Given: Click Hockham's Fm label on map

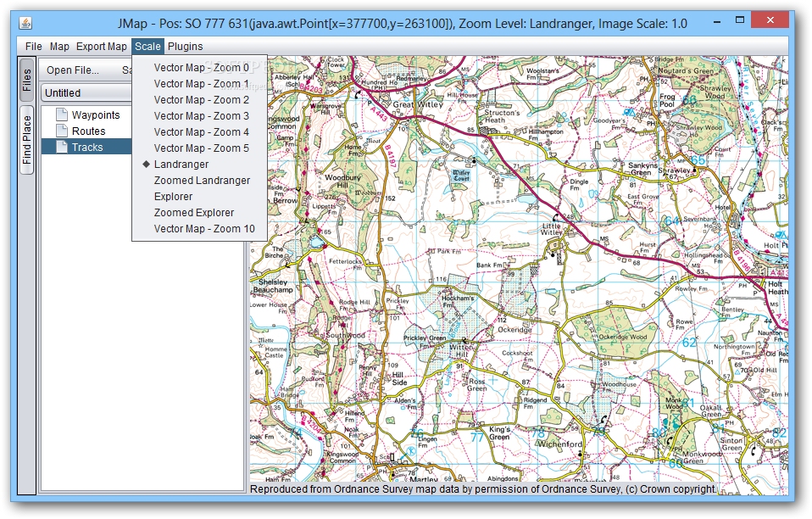Looking at the screenshot, I should pyautogui.click(x=457, y=301).
